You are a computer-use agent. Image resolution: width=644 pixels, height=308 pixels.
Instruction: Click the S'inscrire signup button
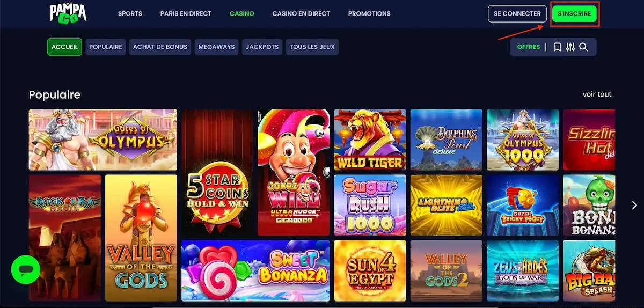574,13
